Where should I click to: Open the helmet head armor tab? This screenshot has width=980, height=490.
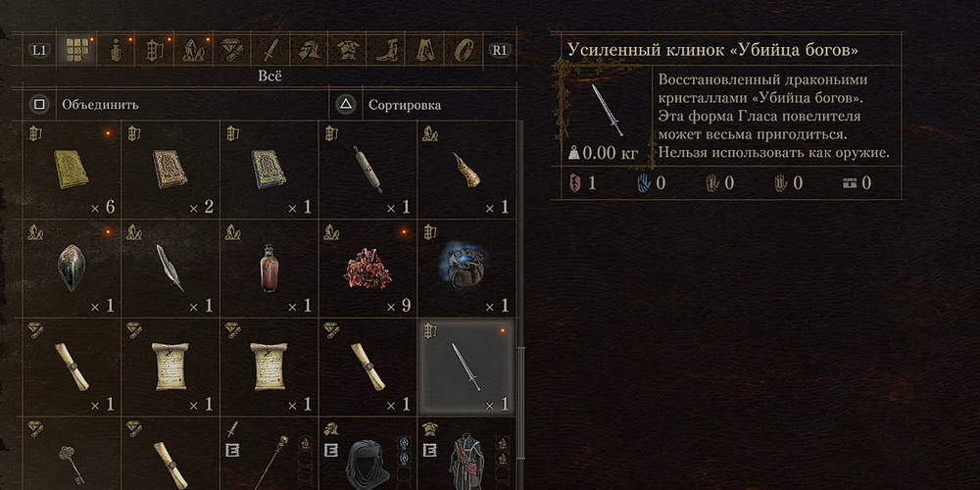[309, 51]
